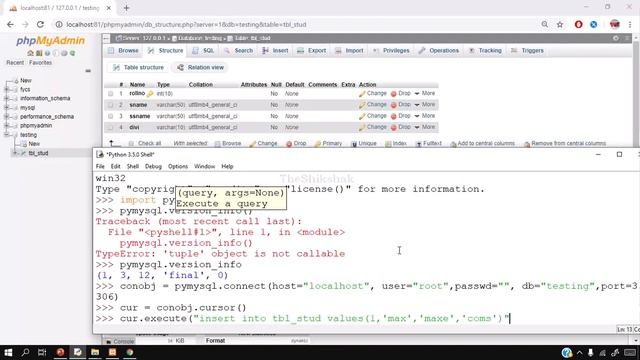Click the red Opera extension icon

[578, 24]
